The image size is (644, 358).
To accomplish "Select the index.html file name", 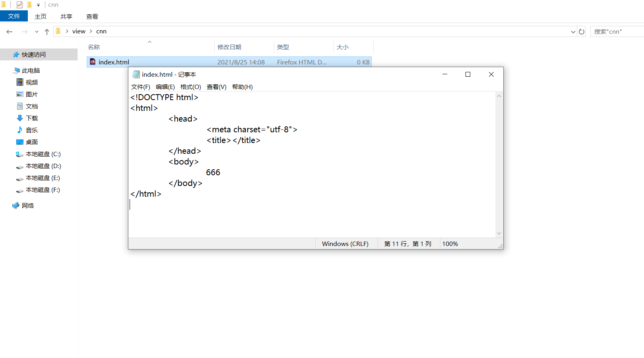I will (114, 62).
